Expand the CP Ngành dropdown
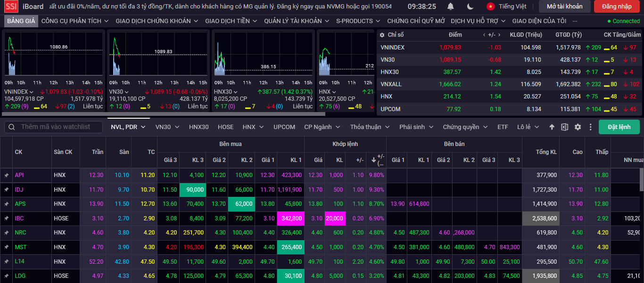Viewport: 644px width, 283px height. click(x=322, y=127)
